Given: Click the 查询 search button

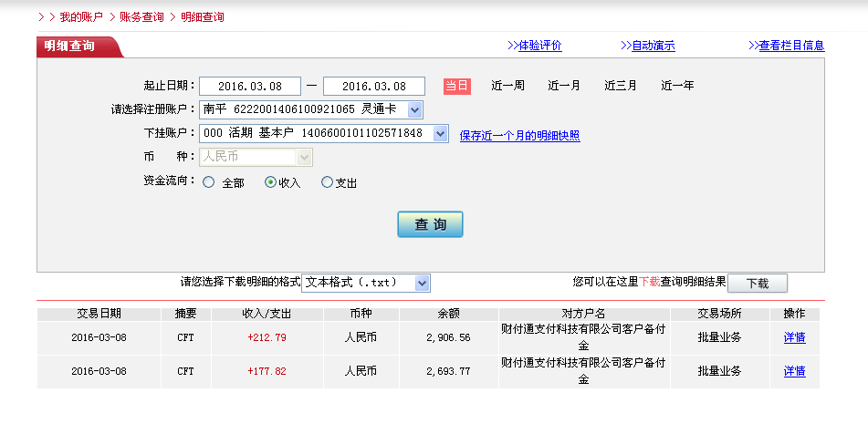Looking at the screenshot, I should click(x=430, y=224).
